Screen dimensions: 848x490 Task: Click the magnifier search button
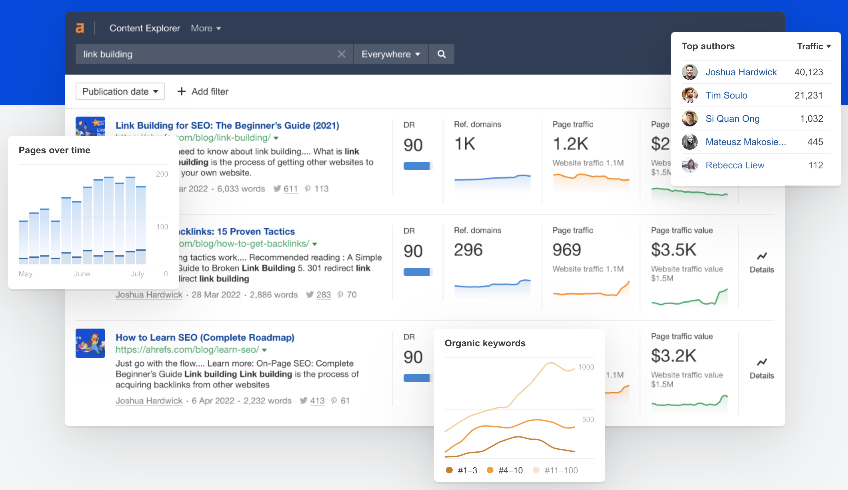[x=441, y=54]
